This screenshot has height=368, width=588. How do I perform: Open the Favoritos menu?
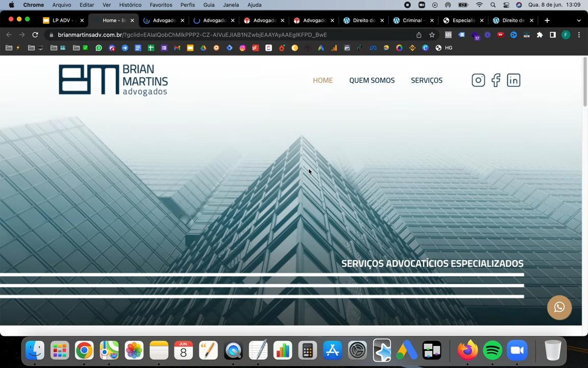click(x=161, y=5)
